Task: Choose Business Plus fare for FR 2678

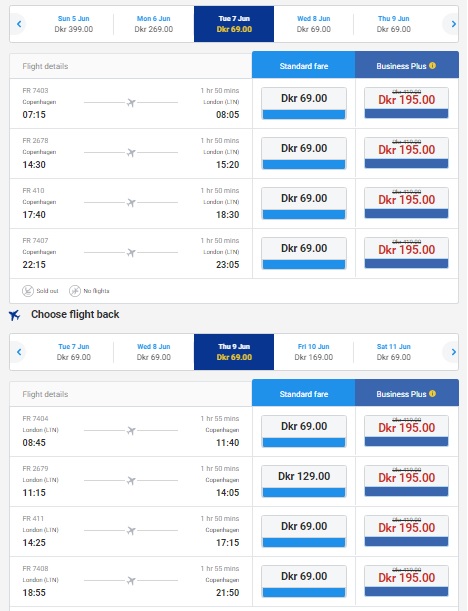Action: tap(406, 153)
